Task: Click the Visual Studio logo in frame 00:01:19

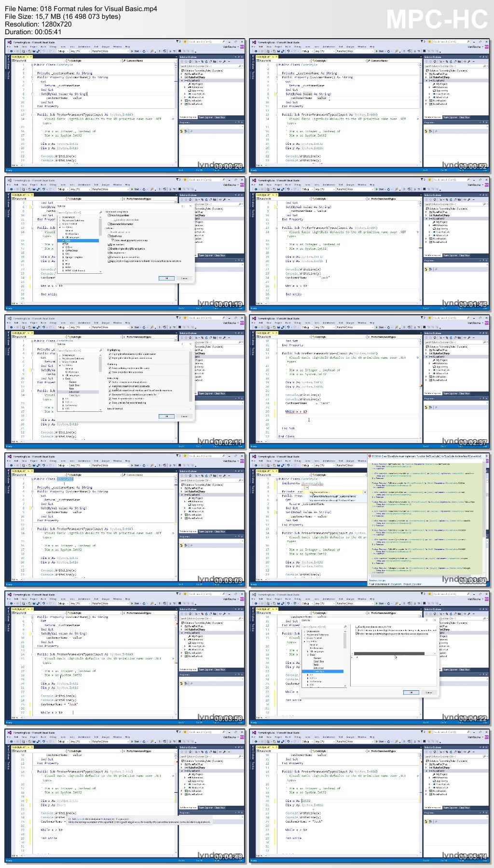Action: tap(9, 180)
